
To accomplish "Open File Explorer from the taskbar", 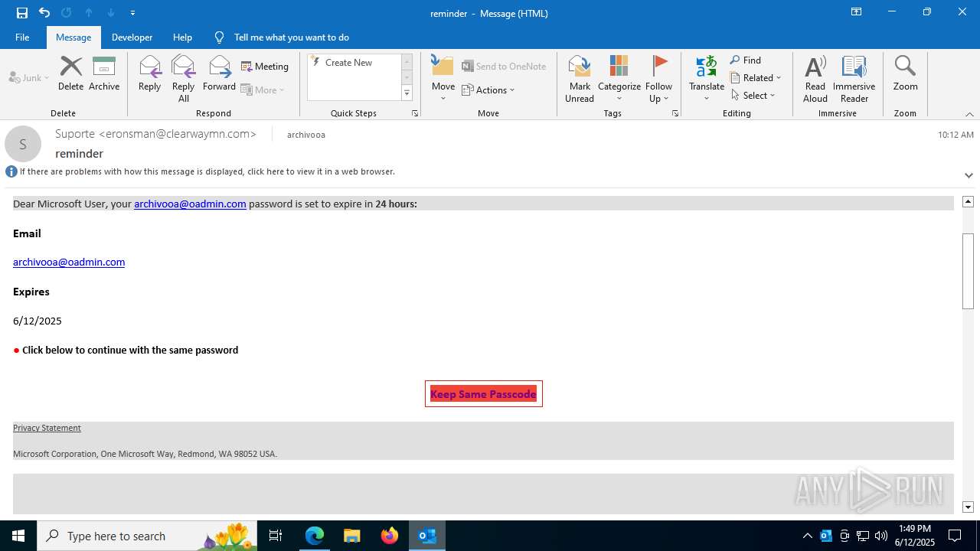I will coord(351,536).
